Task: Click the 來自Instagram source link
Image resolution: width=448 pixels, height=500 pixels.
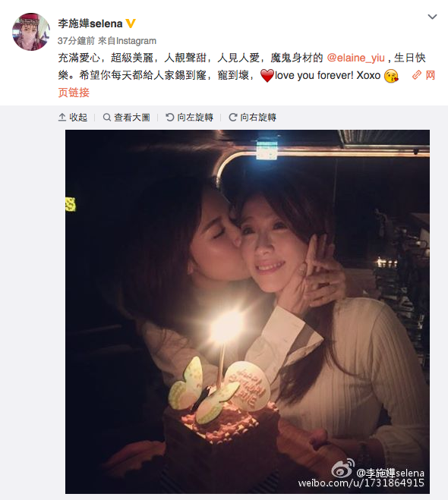Action: [127, 40]
